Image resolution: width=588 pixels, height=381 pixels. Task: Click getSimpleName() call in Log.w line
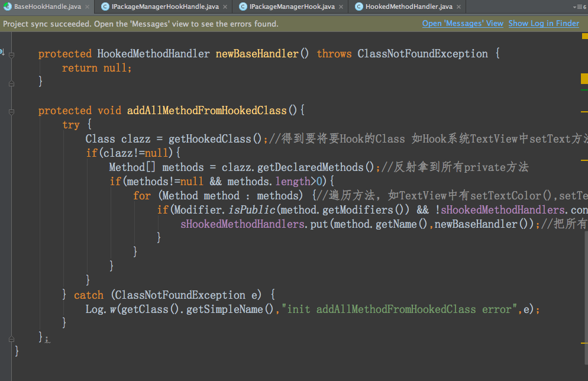(x=230, y=309)
